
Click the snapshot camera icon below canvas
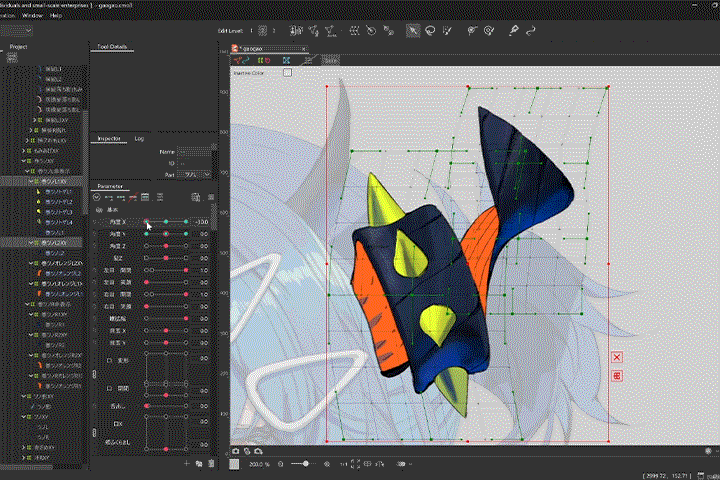tap(236, 451)
